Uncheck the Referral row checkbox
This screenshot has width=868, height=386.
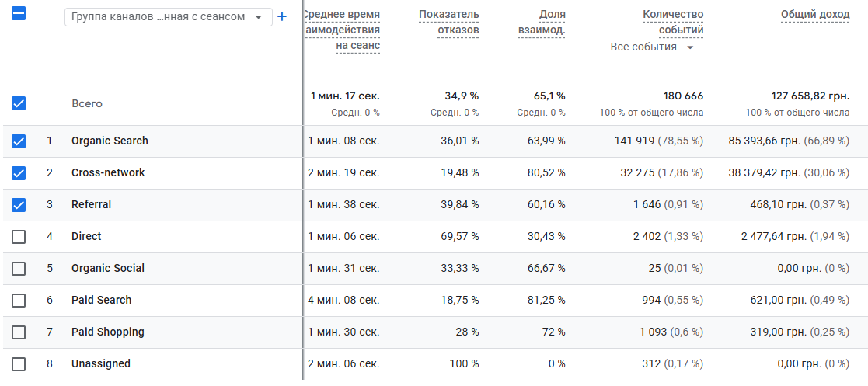coord(19,204)
